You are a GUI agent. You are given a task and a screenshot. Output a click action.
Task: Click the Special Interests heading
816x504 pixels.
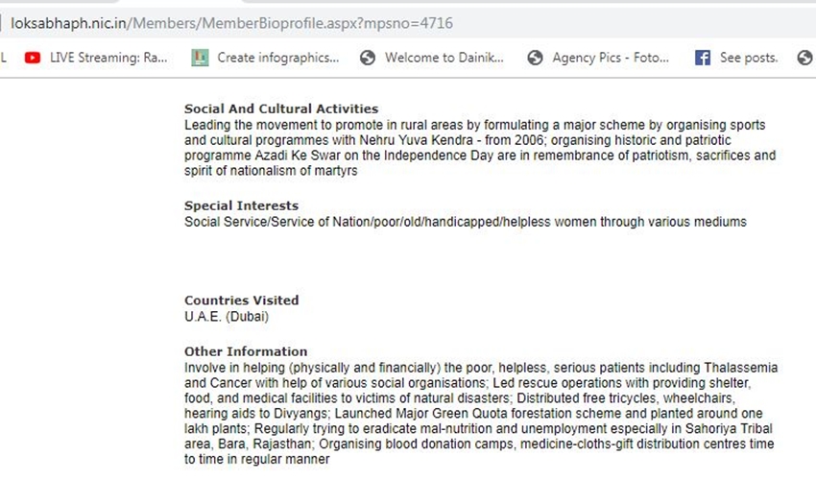242,205
